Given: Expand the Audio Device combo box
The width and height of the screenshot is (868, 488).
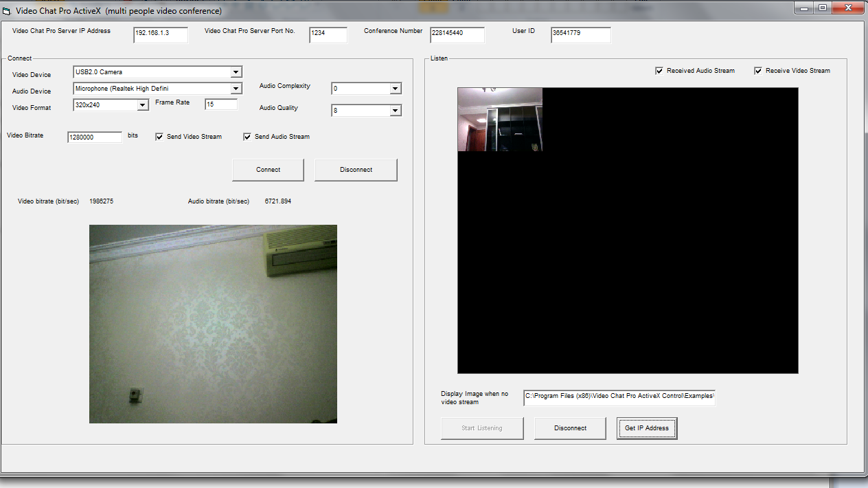Looking at the screenshot, I should pyautogui.click(x=236, y=89).
